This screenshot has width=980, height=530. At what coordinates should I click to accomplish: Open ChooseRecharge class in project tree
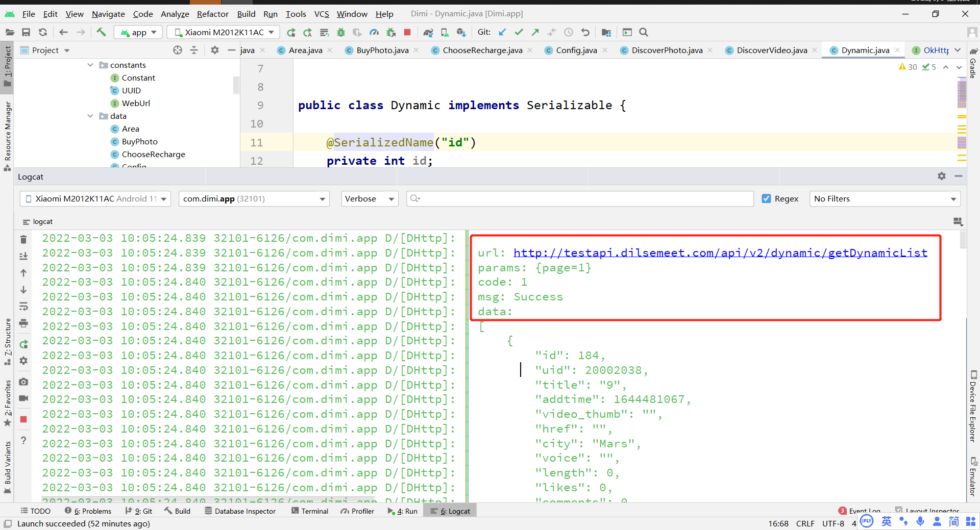(x=153, y=154)
